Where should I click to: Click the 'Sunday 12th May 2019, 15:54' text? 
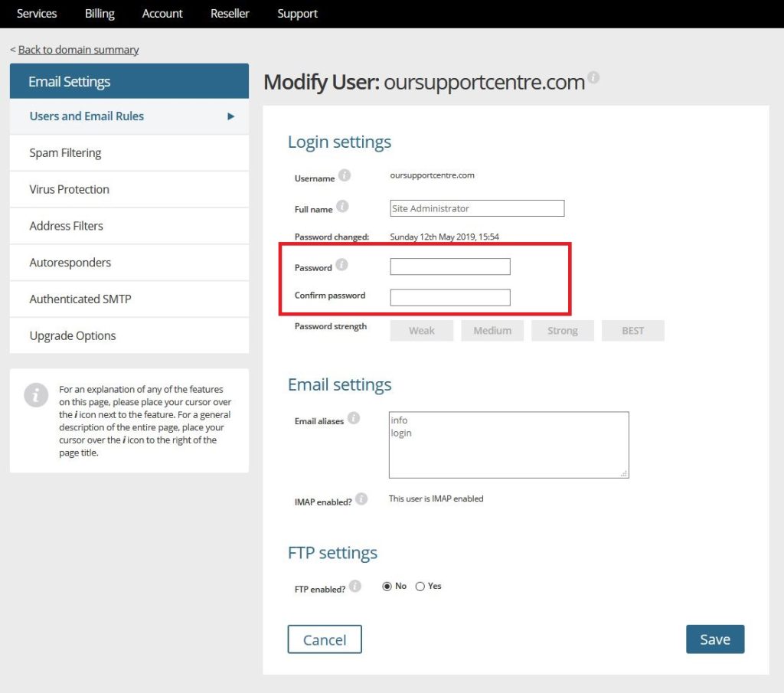(445, 237)
